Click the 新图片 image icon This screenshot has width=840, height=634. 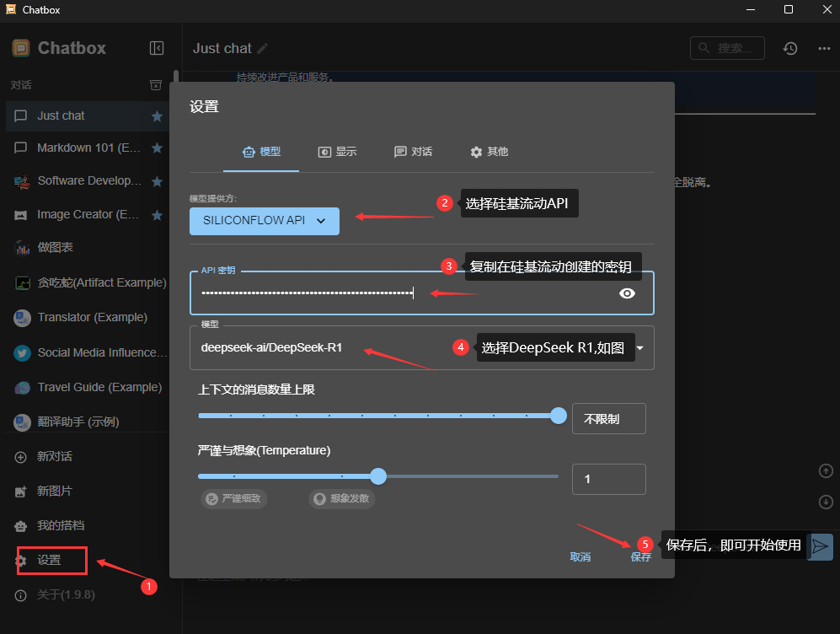click(x=20, y=492)
